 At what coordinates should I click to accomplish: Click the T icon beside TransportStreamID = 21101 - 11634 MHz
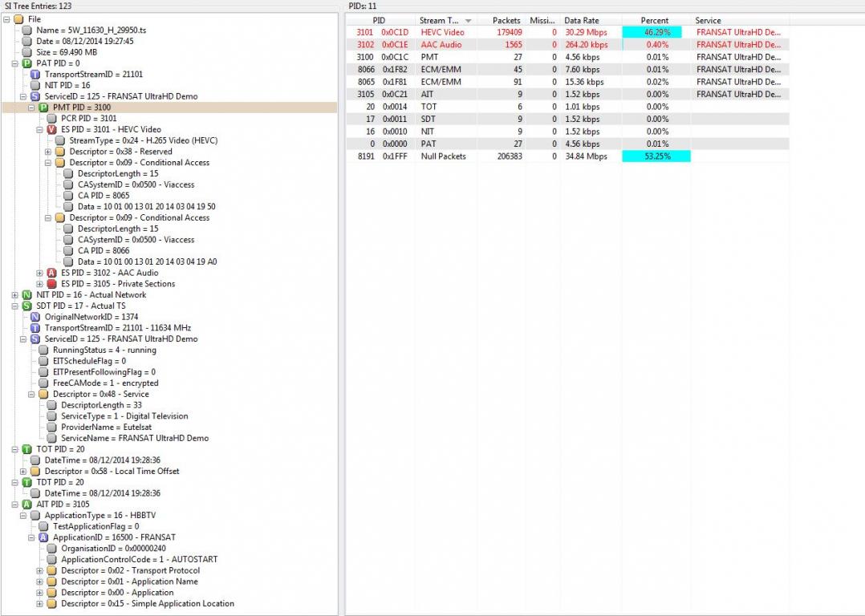pos(35,328)
